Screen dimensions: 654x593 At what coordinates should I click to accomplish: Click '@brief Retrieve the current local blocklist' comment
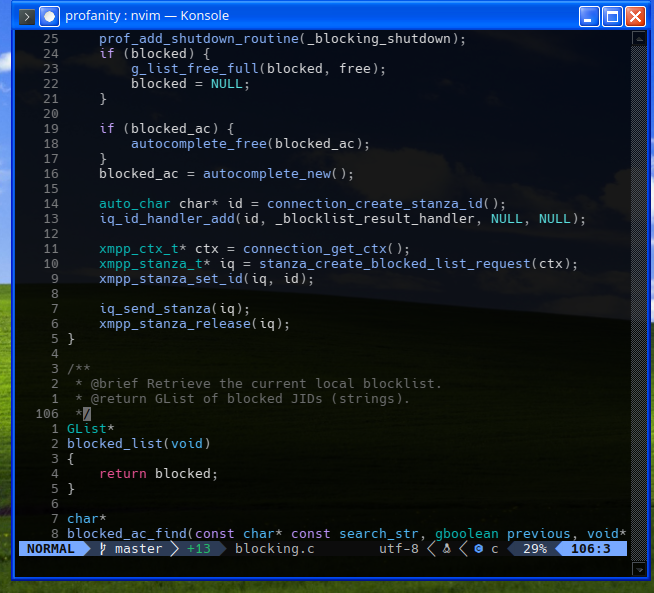(266, 384)
